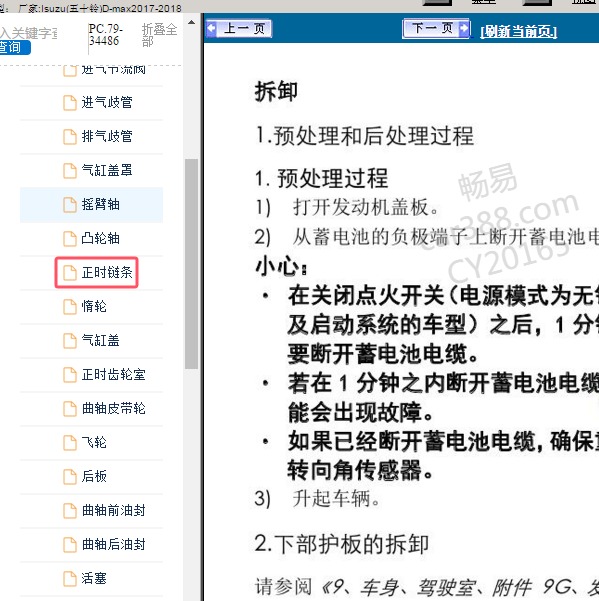Click the 拆卸 heading

pyautogui.click(x=276, y=91)
